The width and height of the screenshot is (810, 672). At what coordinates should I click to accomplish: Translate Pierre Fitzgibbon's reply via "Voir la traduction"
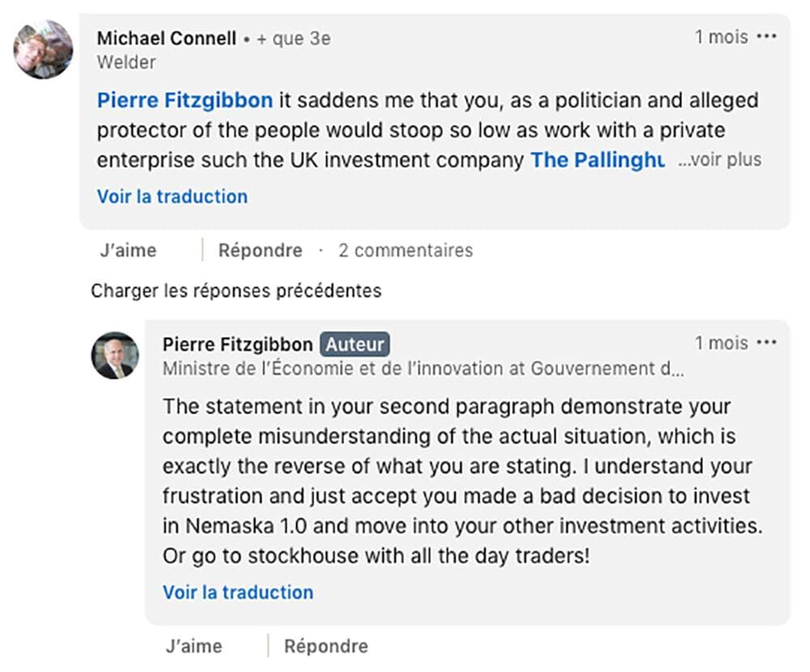(x=237, y=592)
